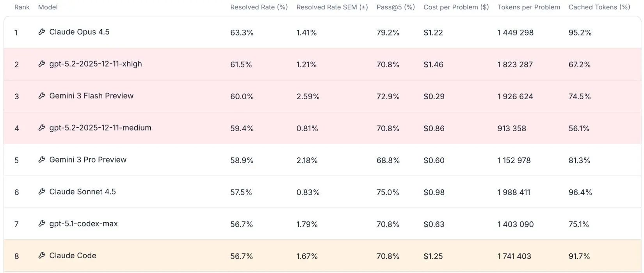644x273 pixels.
Task: Sort by the Cost per Problem ($) header
Action: (x=456, y=7)
